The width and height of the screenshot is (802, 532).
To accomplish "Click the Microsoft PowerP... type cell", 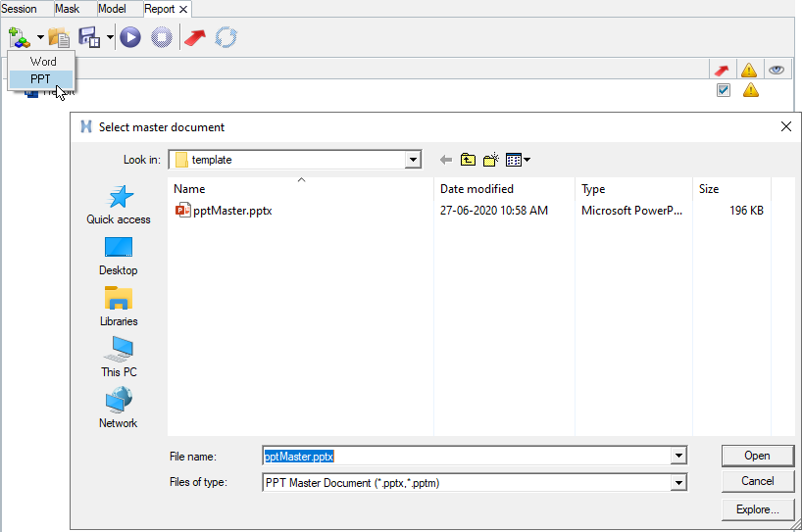I will (x=631, y=211).
